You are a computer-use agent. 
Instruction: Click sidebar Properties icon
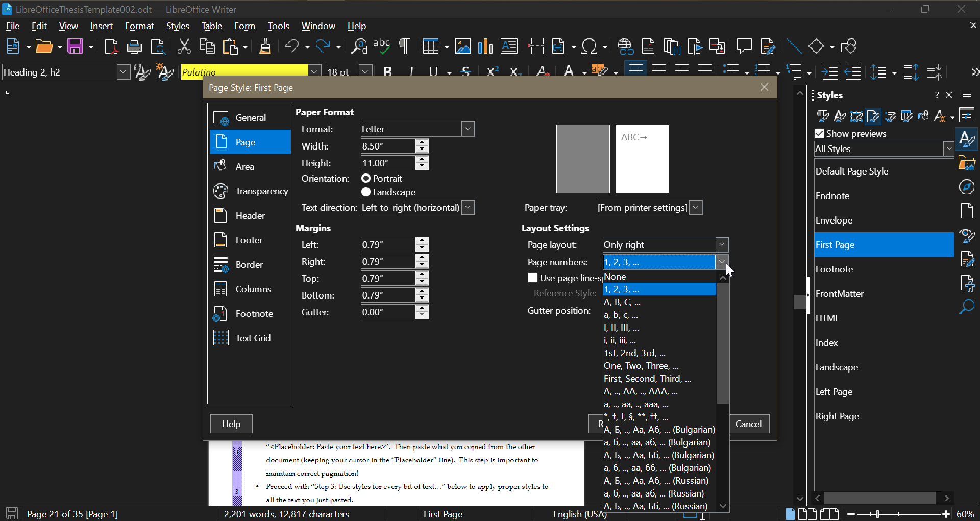click(967, 115)
